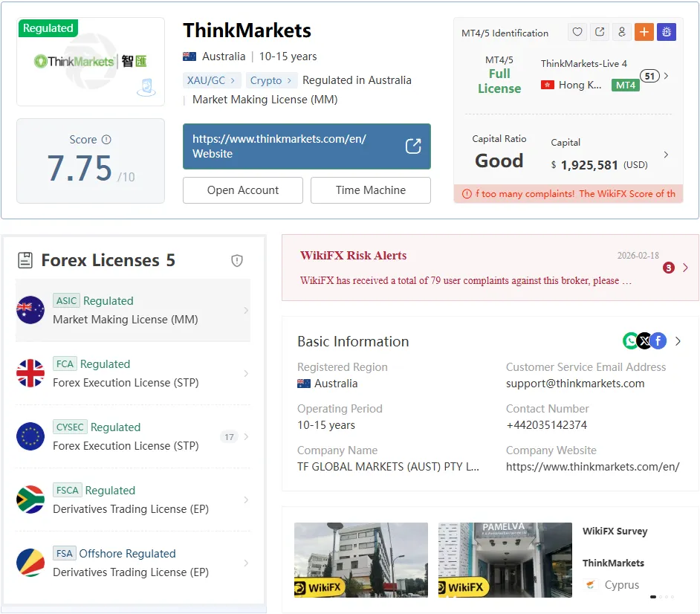The image size is (700, 614).
Task: Click the alert date 2026-02-18
Action: coord(638,256)
